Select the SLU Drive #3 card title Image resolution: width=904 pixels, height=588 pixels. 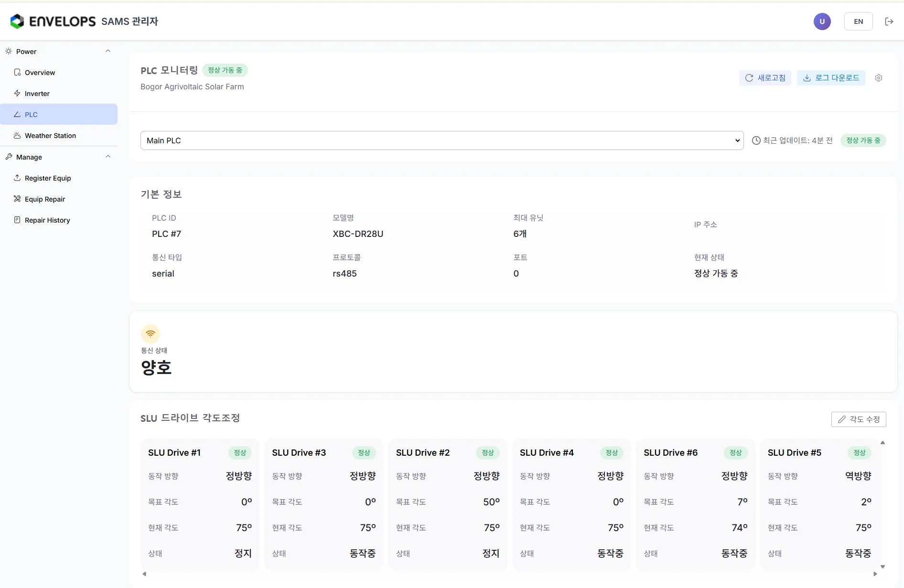click(x=299, y=453)
